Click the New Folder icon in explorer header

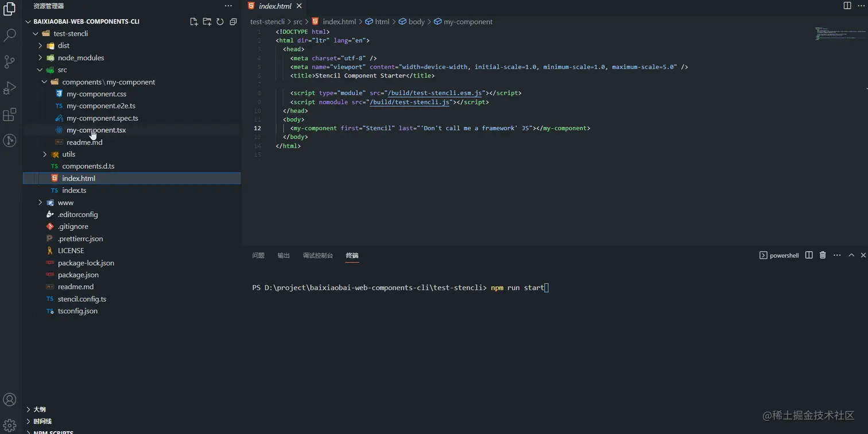[x=207, y=22]
